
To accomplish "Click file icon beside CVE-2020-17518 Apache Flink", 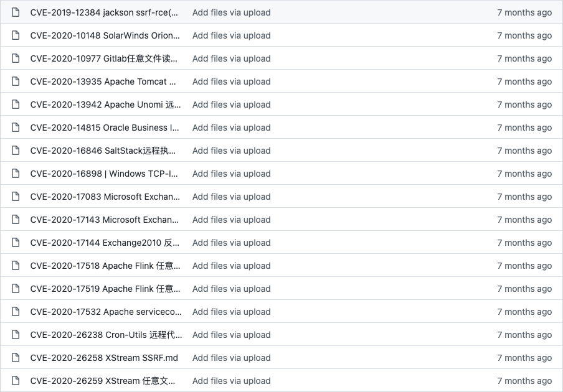I will (16, 266).
